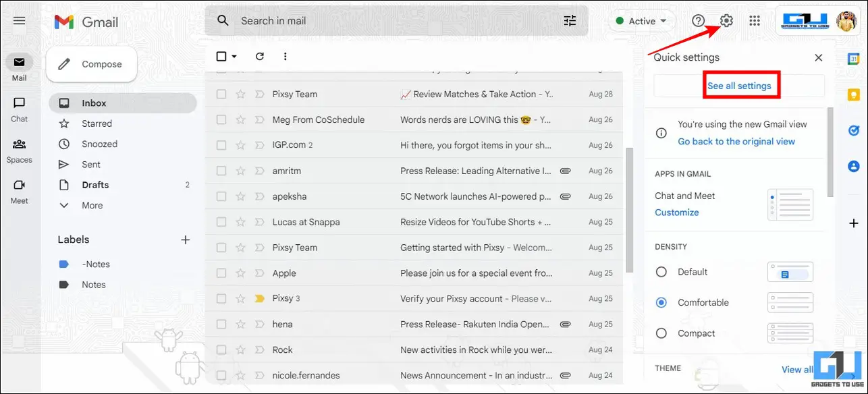Go back to the original view
868x394 pixels.
(736, 142)
